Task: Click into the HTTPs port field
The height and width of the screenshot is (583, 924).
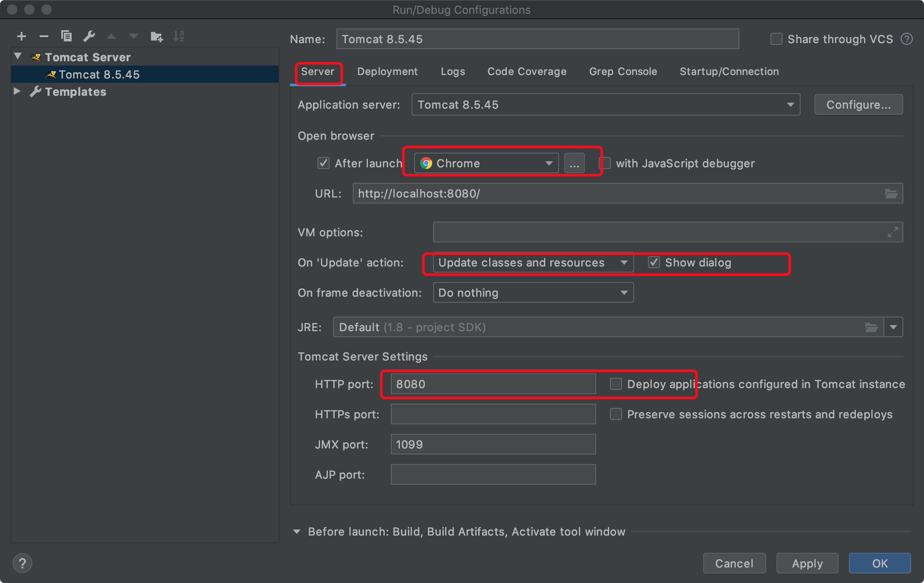Action: click(493, 414)
